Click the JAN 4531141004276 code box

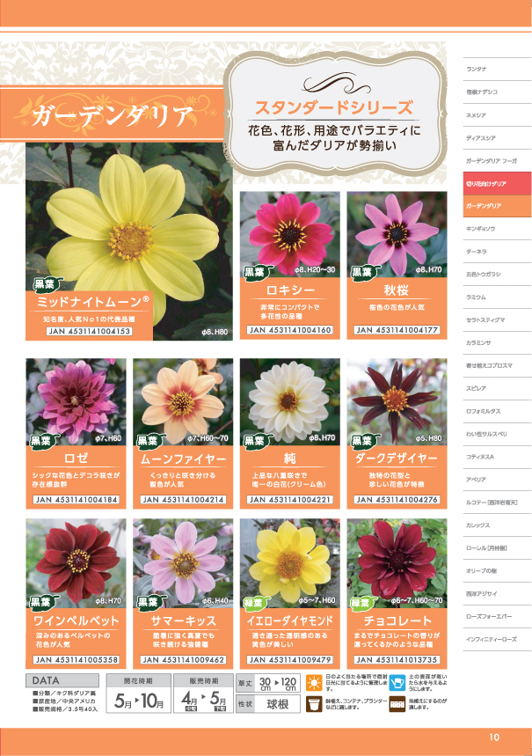pyautogui.click(x=397, y=500)
